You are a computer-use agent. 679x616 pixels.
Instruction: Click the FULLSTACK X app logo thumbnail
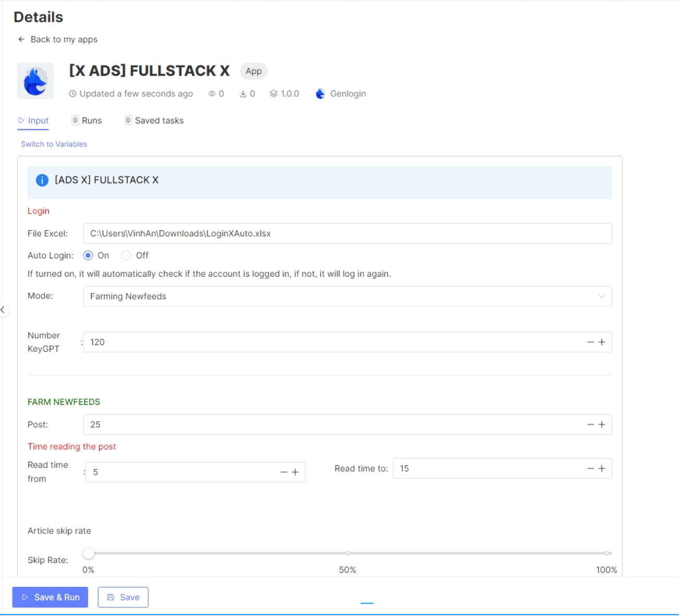35,80
